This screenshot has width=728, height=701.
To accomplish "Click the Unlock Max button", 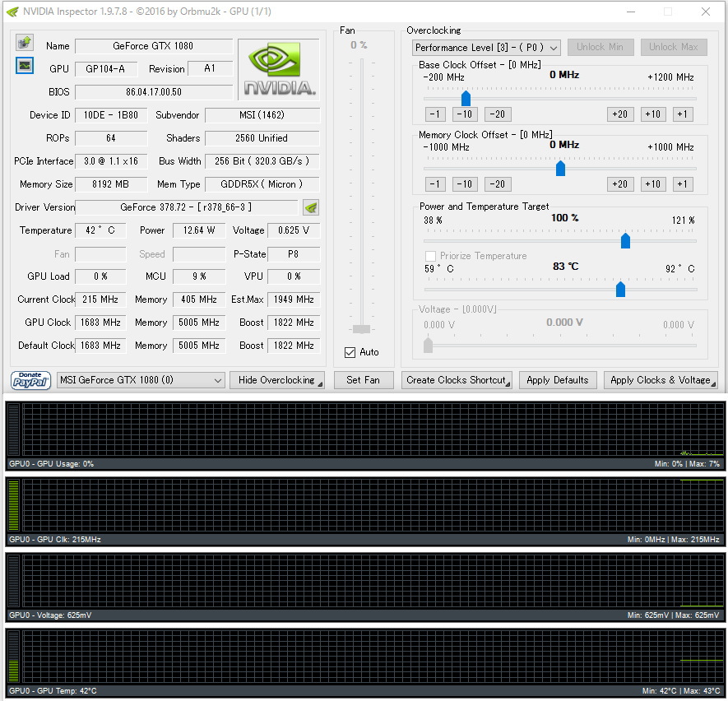I will (673, 47).
